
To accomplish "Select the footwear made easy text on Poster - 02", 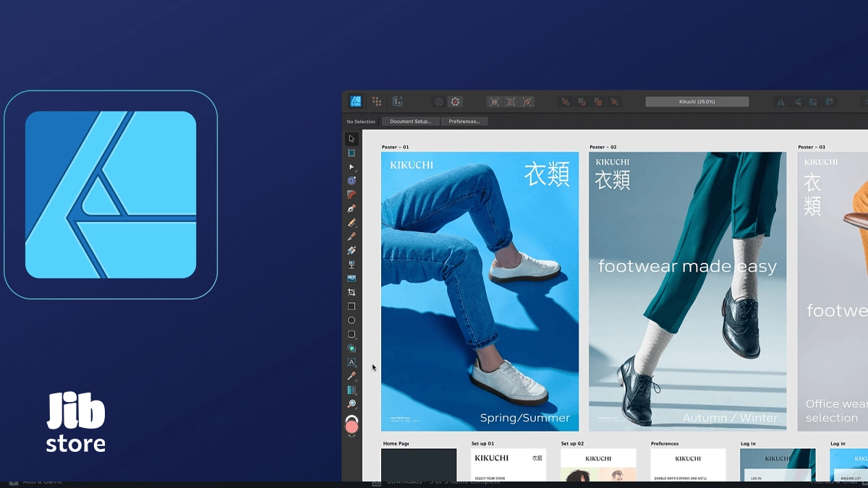I will (687, 267).
